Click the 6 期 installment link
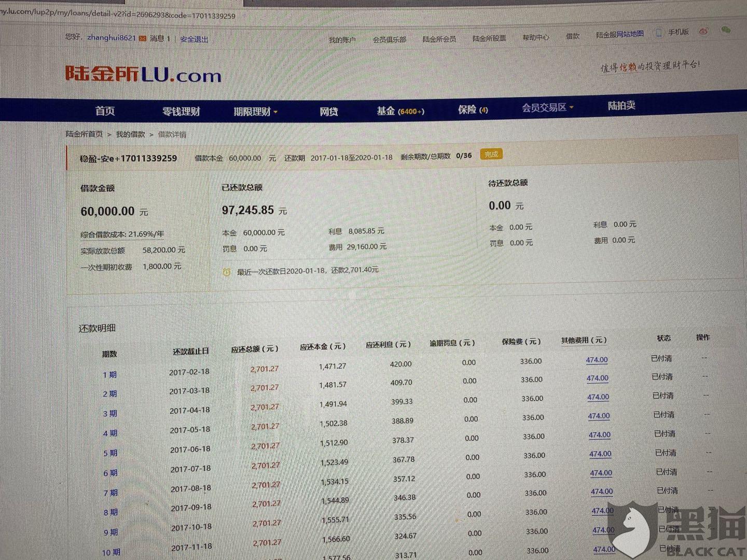747x560 pixels. point(110,473)
